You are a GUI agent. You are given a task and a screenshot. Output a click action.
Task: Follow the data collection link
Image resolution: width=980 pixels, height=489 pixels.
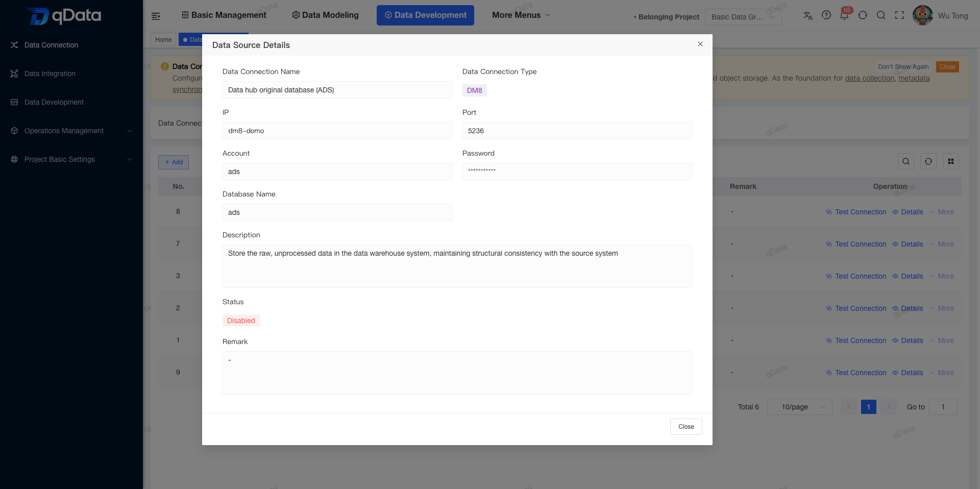(870, 78)
